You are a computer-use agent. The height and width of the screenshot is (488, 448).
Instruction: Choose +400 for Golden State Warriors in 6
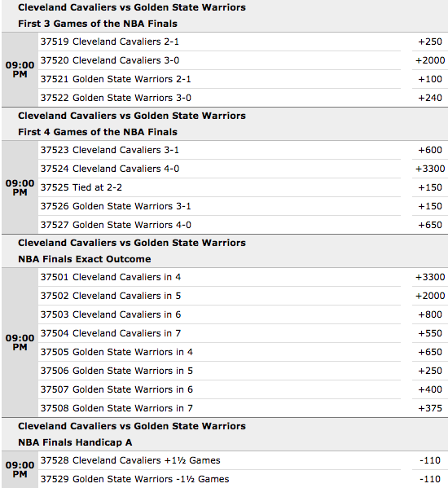[x=430, y=389]
